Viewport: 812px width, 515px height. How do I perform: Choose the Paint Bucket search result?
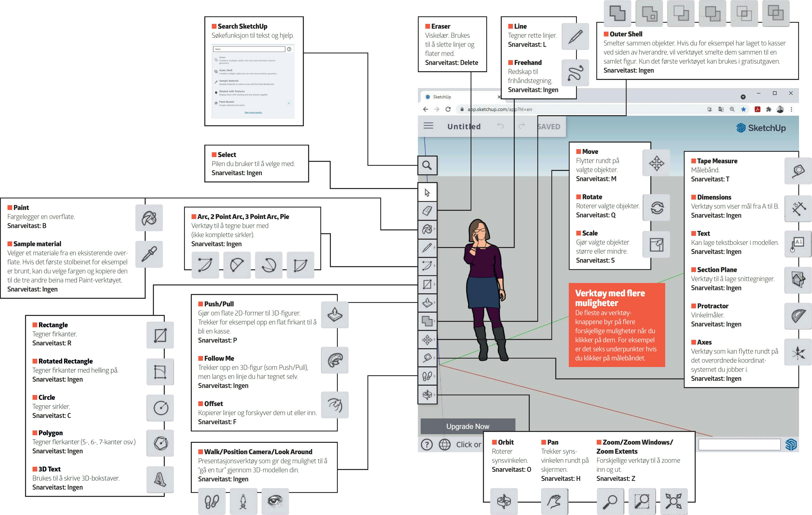[x=253, y=103]
